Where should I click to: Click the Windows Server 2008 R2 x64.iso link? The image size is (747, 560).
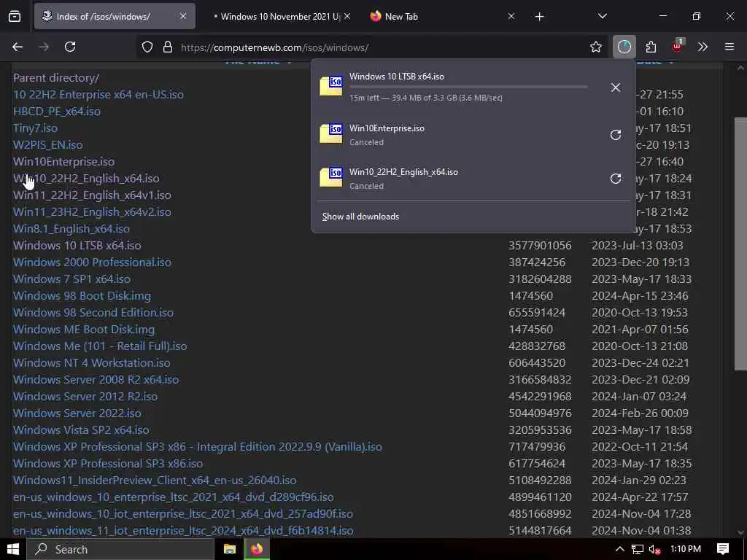(x=96, y=379)
